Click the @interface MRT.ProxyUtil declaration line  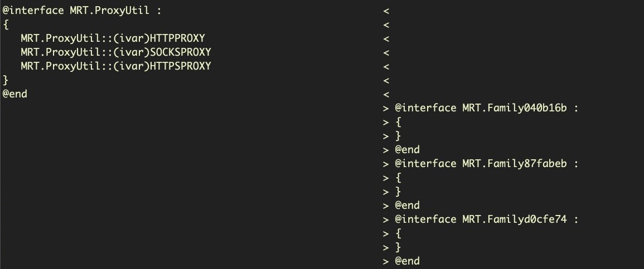coord(83,11)
